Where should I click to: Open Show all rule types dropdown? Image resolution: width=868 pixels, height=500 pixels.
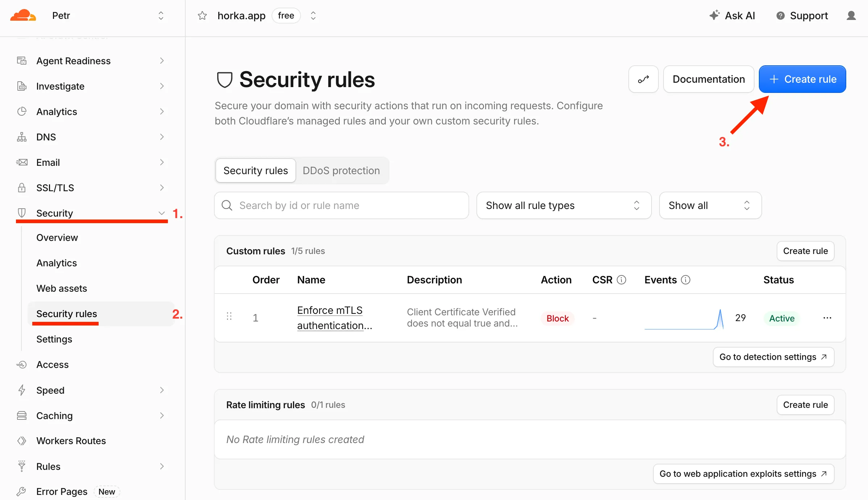[x=564, y=205]
